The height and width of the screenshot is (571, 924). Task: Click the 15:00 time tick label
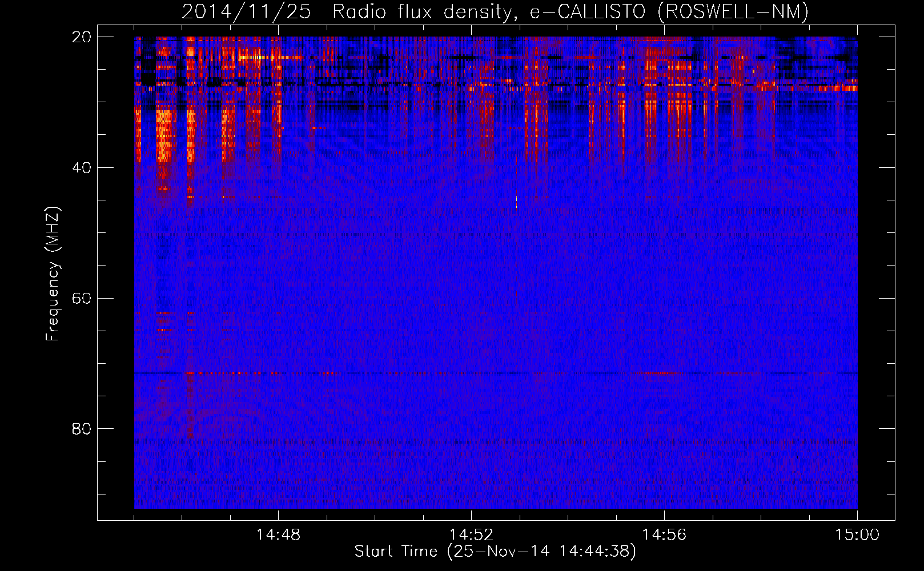pos(857,535)
